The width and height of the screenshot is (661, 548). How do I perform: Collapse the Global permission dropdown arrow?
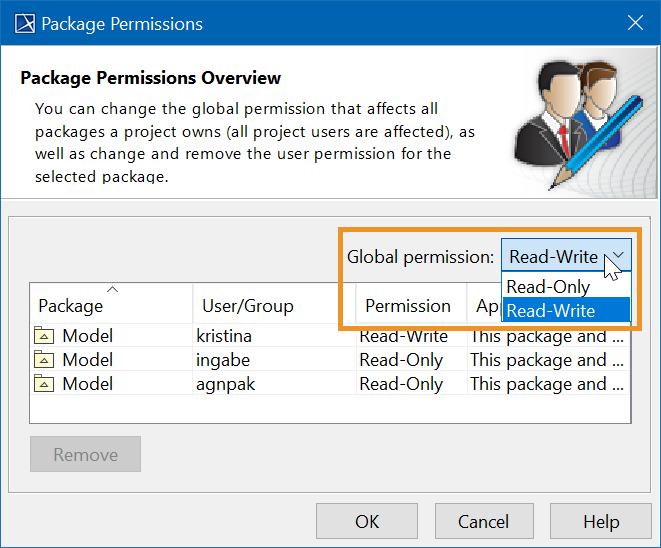619,256
